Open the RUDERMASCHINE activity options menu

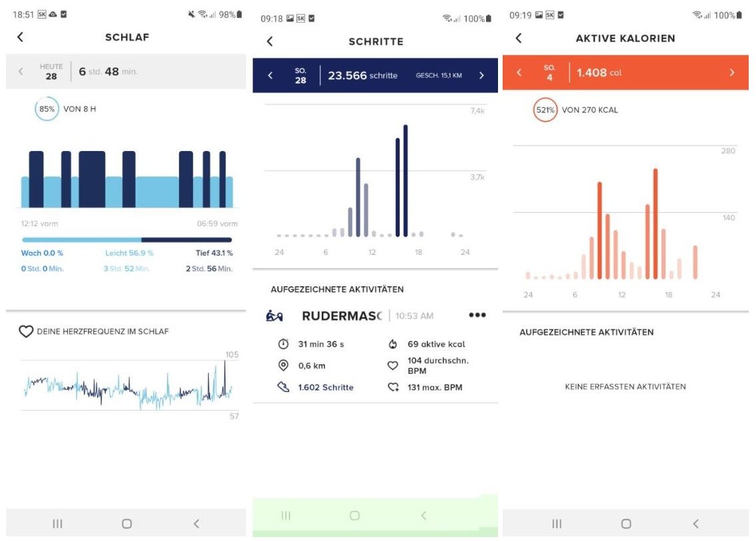[477, 315]
